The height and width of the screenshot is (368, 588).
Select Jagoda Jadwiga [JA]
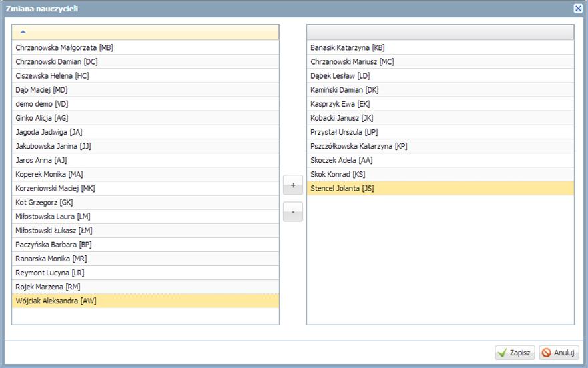(145, 132)
